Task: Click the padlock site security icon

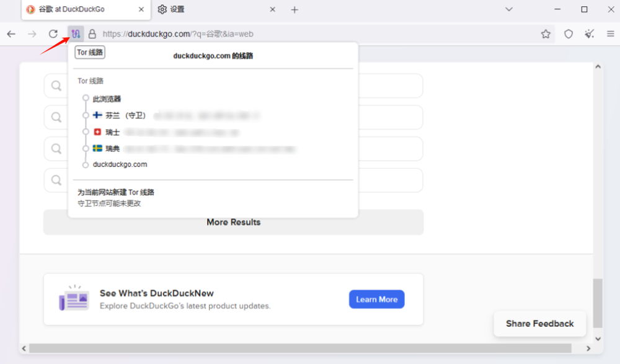Action: coord(92,34)
